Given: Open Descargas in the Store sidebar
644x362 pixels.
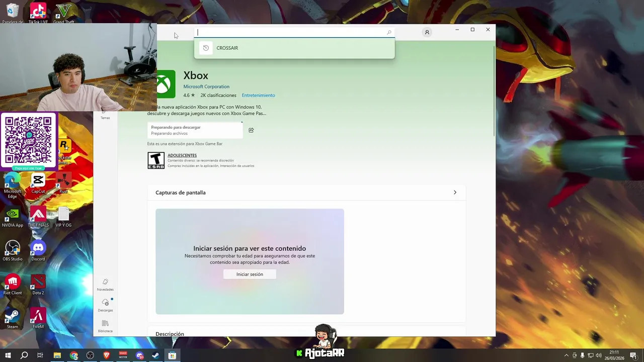Looking at the screenshot, I should [105, 305].
